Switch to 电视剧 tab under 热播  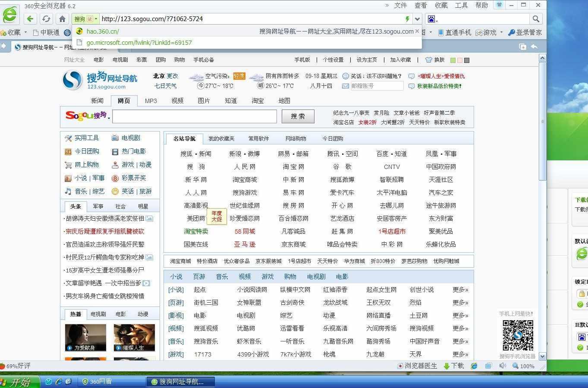pyautogui.click(x=98, y=314)
